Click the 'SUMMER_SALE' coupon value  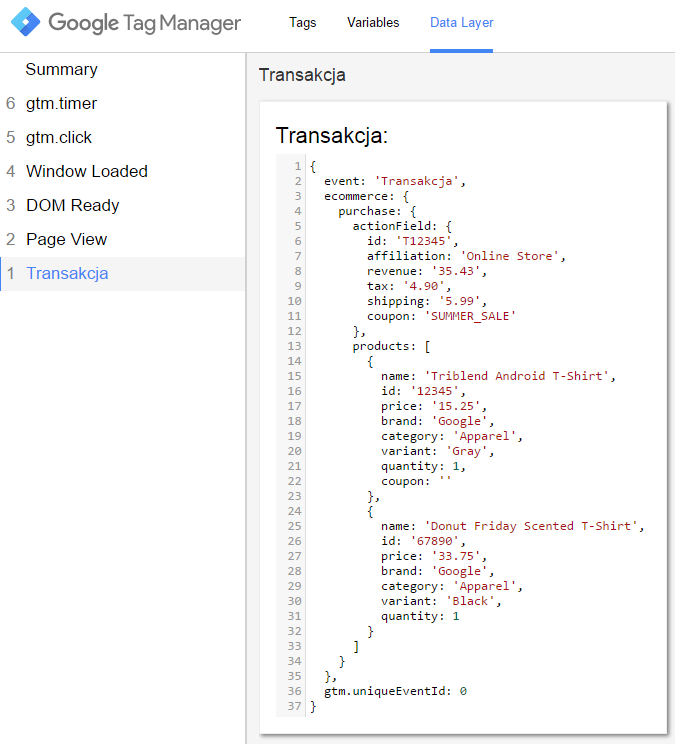474,316
